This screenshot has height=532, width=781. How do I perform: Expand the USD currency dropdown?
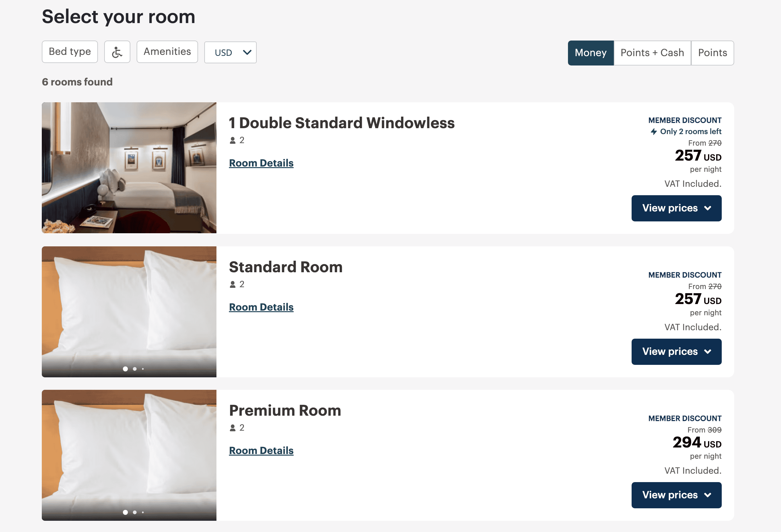[x=230, y=52]
